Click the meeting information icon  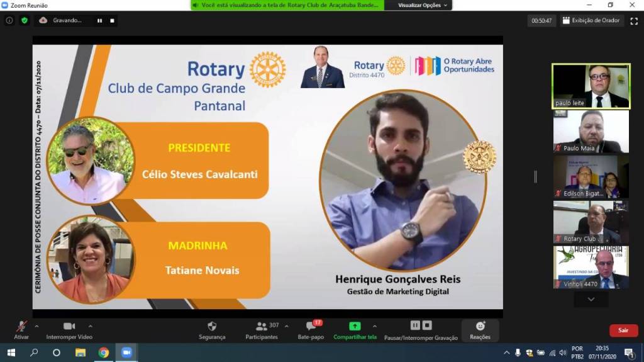(x=9, y=20)
